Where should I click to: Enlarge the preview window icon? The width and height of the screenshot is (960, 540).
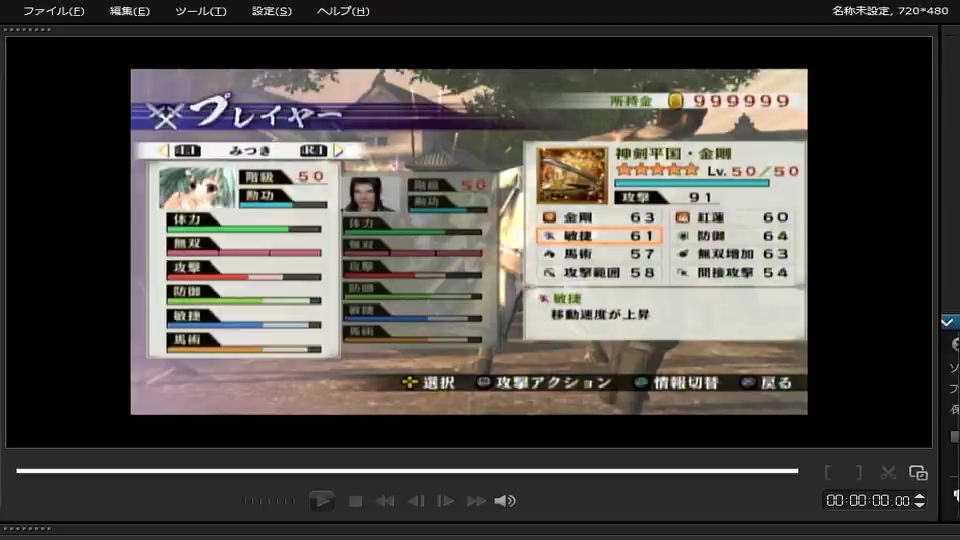(x=918, y=472)
